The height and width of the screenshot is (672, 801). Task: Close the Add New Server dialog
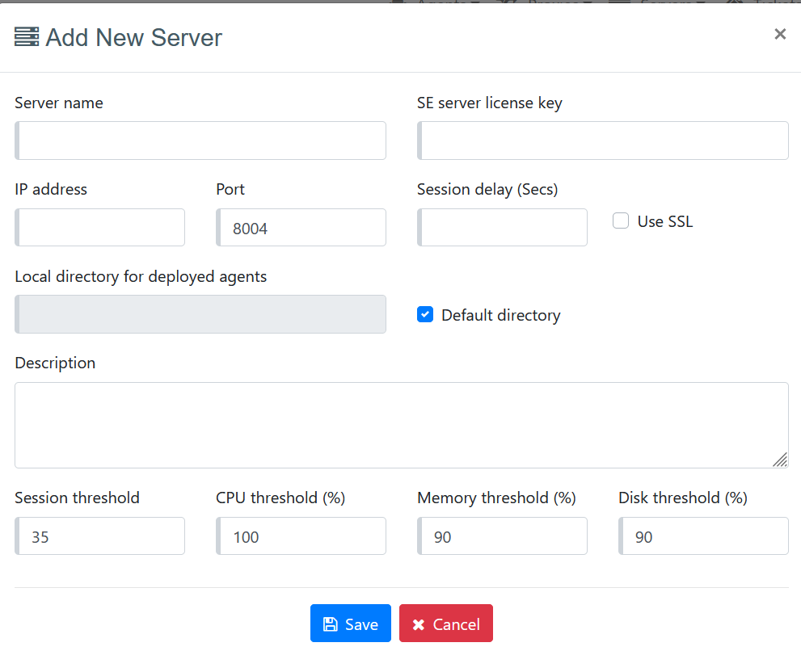779,34
